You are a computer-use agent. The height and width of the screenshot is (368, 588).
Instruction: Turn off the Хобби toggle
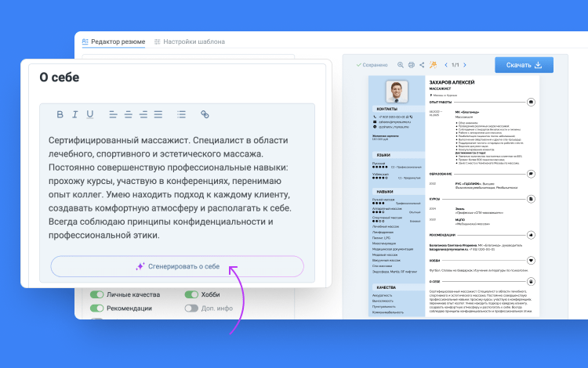pos(191,294)
